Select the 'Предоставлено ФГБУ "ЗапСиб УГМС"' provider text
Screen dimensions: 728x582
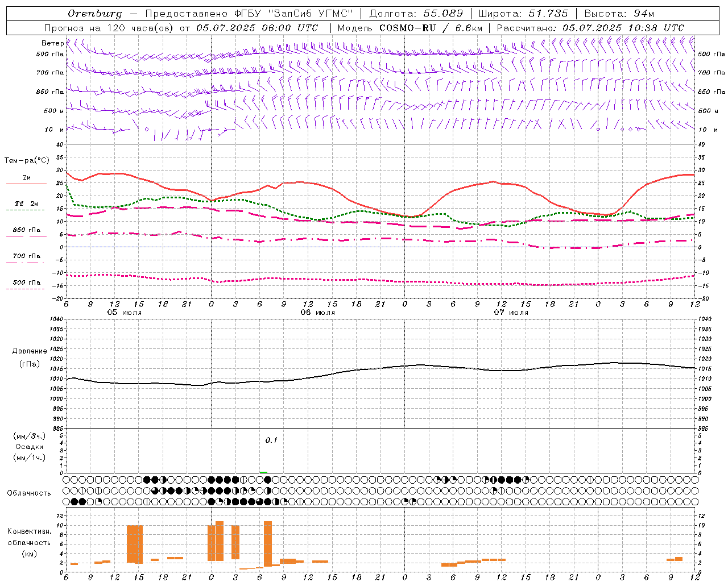[249, 14]
